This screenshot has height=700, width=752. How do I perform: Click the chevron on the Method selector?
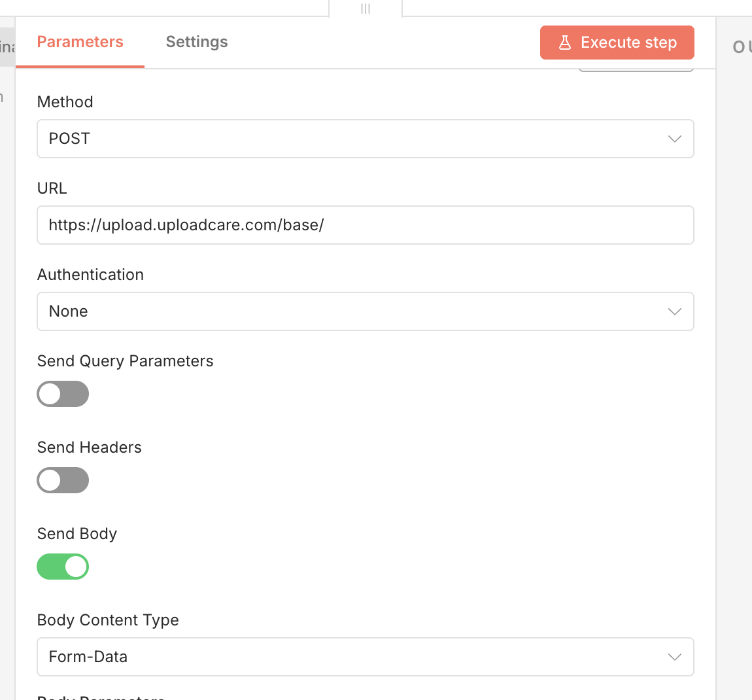(x=674, y=139)
